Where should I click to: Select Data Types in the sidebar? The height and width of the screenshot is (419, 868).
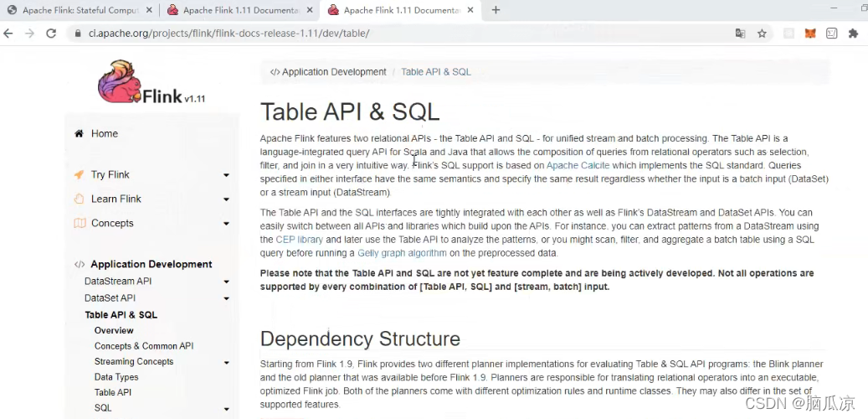(116, 377)
